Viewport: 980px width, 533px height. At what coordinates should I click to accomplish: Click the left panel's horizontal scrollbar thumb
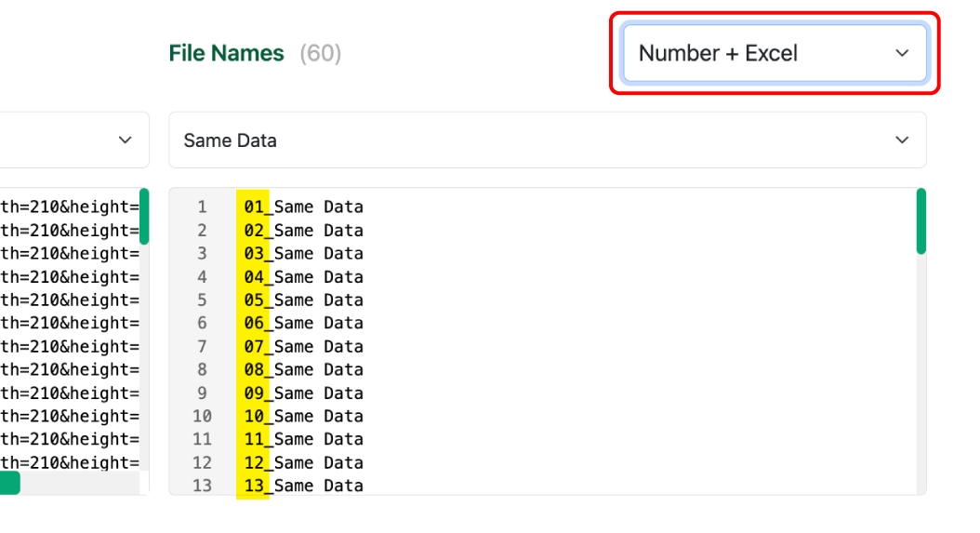click(9, 483)
